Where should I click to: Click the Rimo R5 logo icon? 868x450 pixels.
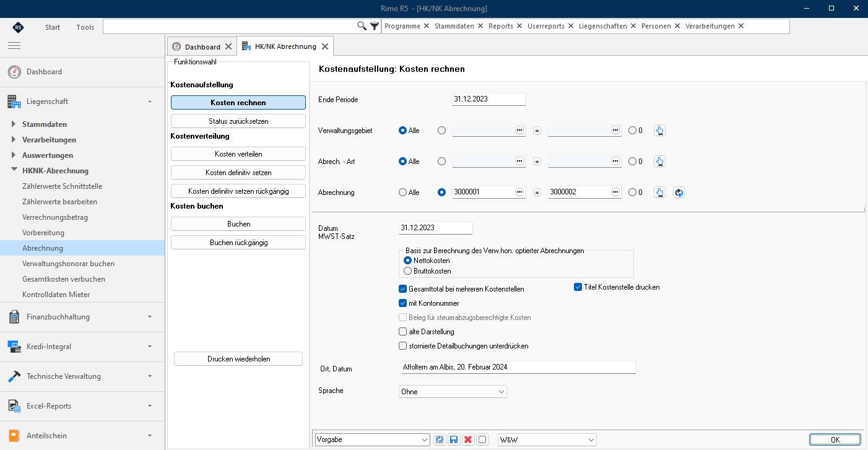pos(19,27)
